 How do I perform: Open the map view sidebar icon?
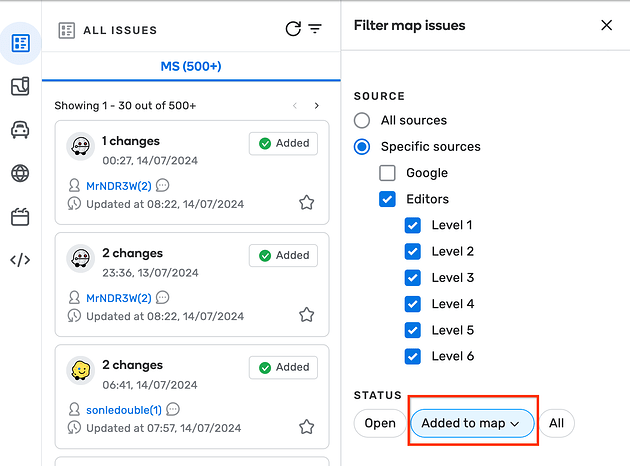(20, 87)
